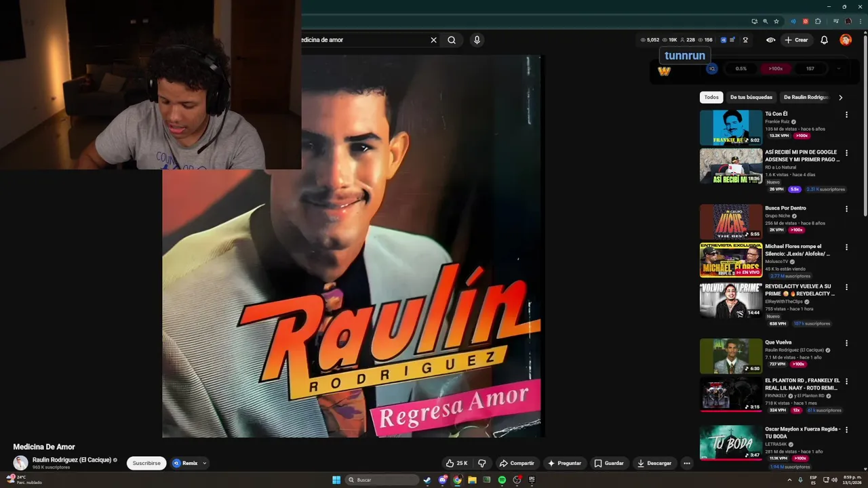Open the blue IQ icon in header

tap(724, 40)
